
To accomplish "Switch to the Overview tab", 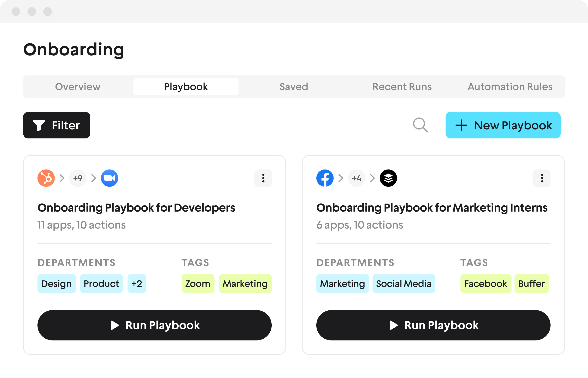I will click(x=78, y=87).
